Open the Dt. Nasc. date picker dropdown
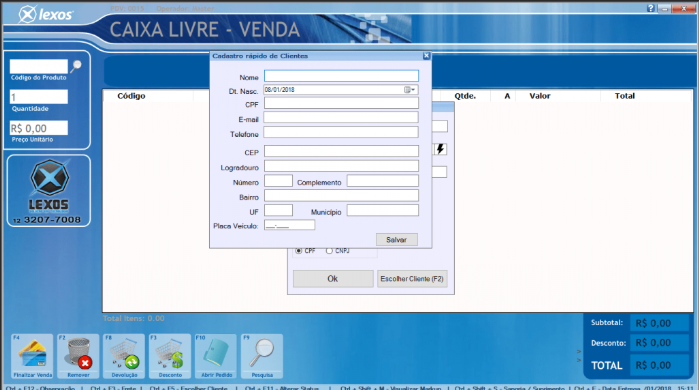This screenshot has height=390, width=699. tap(410, 90)
